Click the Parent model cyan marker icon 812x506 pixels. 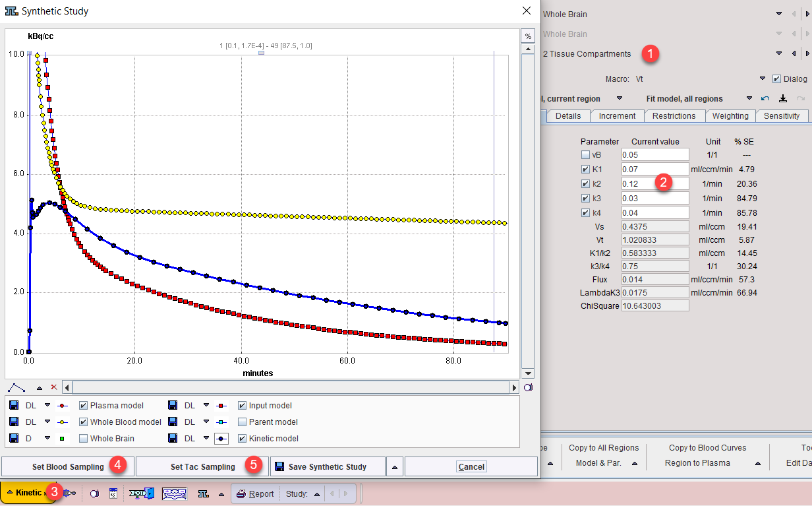221,422
